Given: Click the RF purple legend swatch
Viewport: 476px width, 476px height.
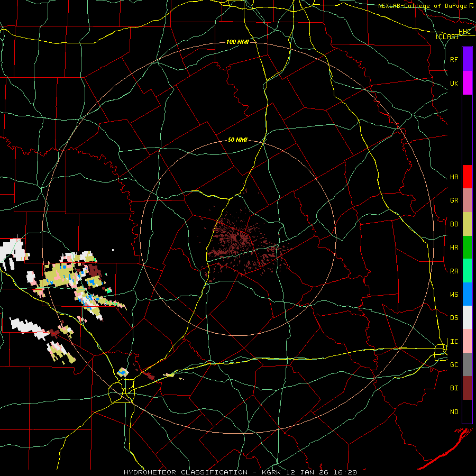Looking at the screenshot, I should pos(467,59).
